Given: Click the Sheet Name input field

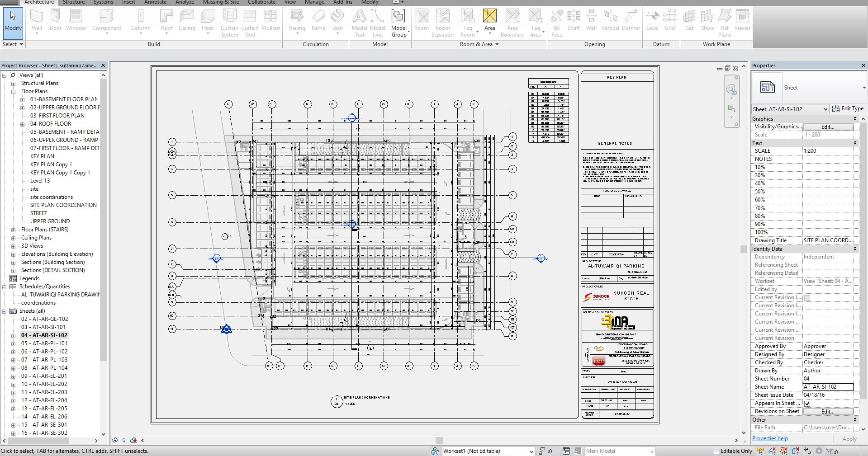Looking at the screenshot, I should [828, 387].
